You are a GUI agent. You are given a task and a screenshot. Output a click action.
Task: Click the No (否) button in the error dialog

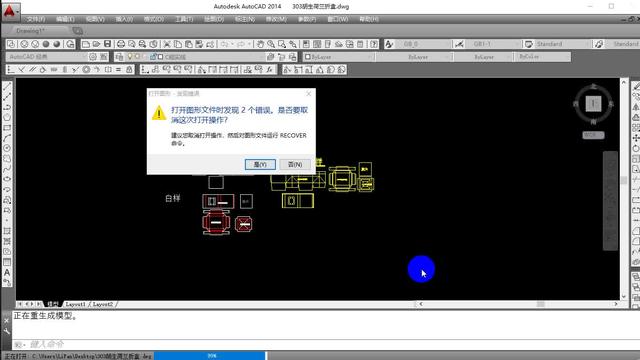[295, 164]
